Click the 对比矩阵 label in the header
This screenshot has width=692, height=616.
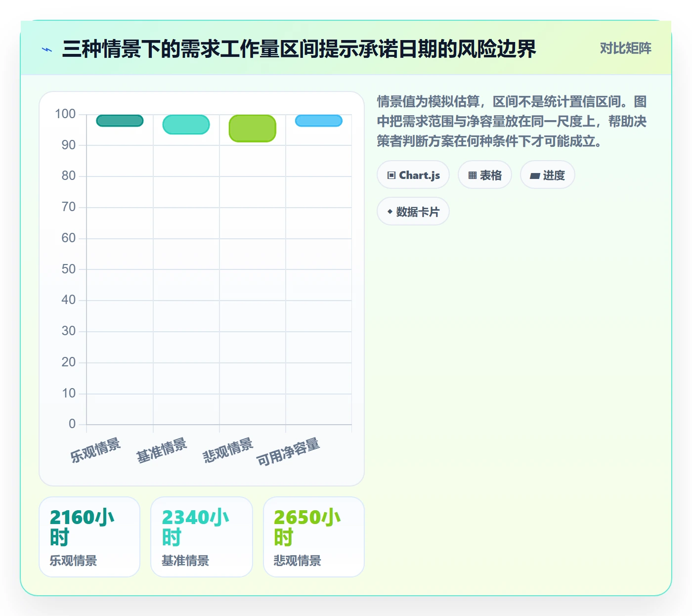(626, 48)
